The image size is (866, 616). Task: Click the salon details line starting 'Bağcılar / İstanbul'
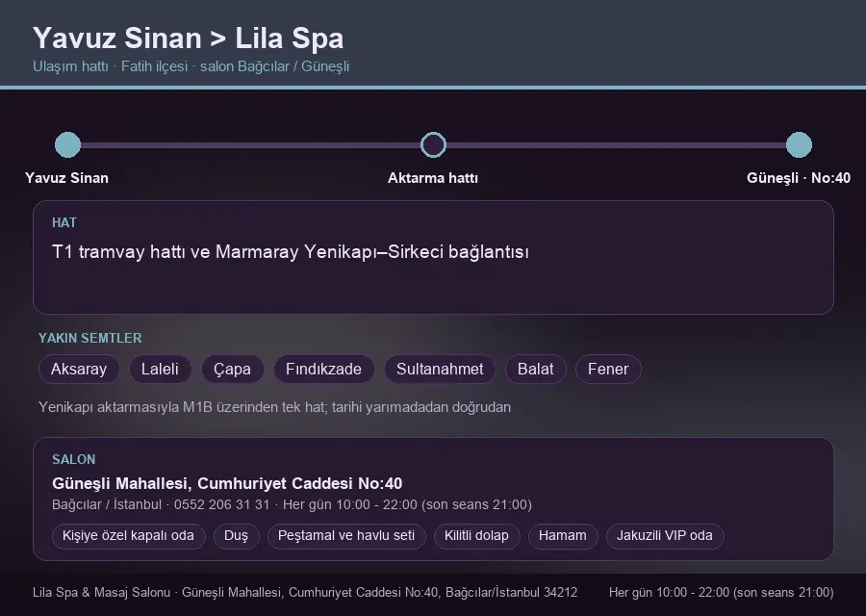[292, 505]
